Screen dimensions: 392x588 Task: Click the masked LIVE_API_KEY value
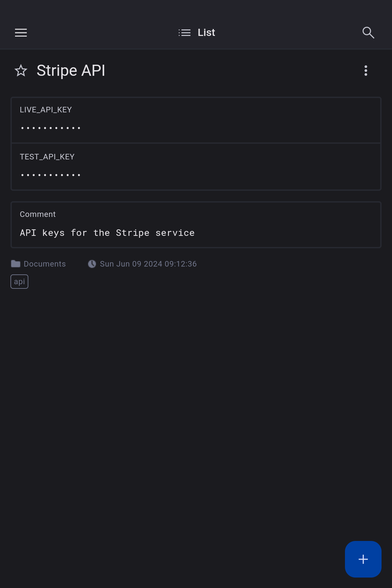coord(51,128)
